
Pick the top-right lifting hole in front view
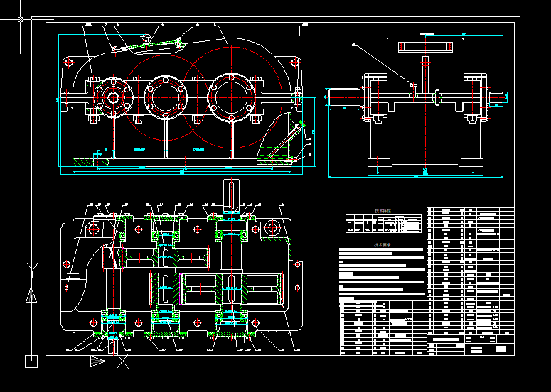(x=294, y=63)
